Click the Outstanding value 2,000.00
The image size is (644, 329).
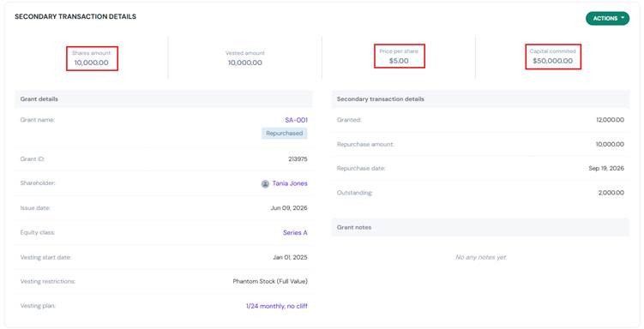click(611, 193)
